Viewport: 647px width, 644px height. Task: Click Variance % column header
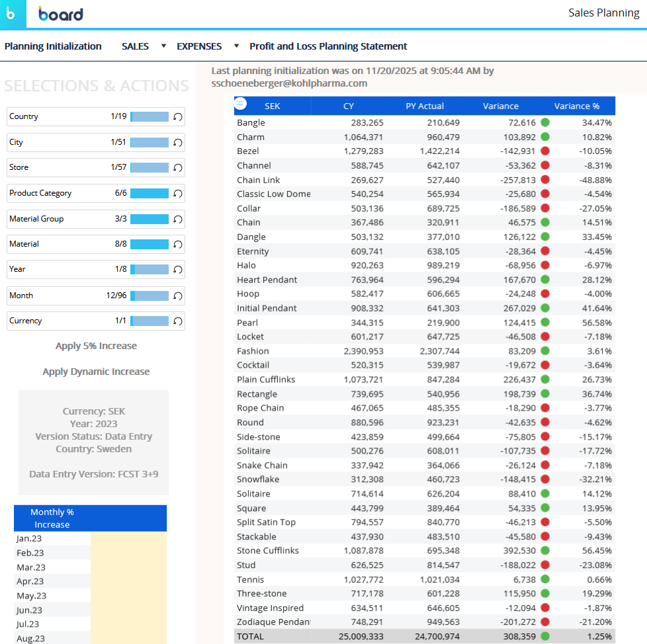(577, 106)
